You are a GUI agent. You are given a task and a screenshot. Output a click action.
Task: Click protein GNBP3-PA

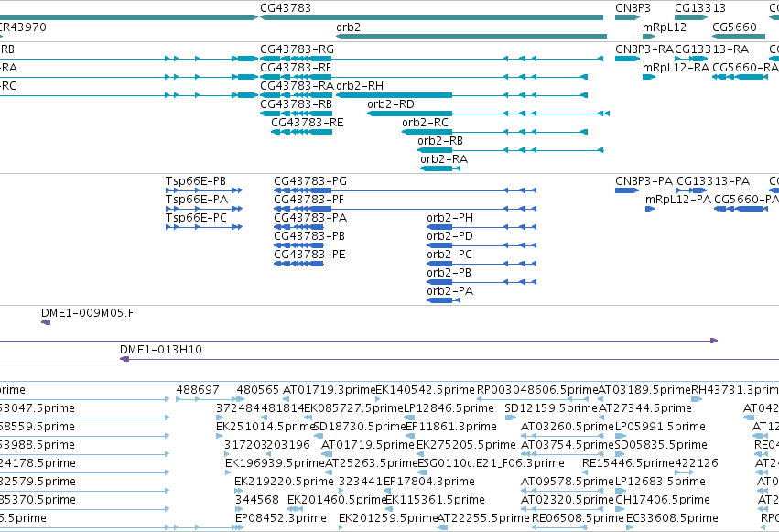[x=627, y=190]
